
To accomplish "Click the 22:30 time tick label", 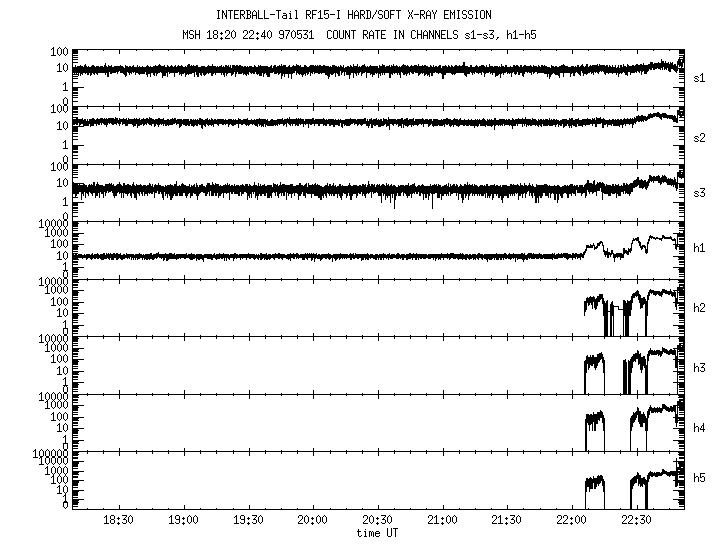I will click(636, 521).
